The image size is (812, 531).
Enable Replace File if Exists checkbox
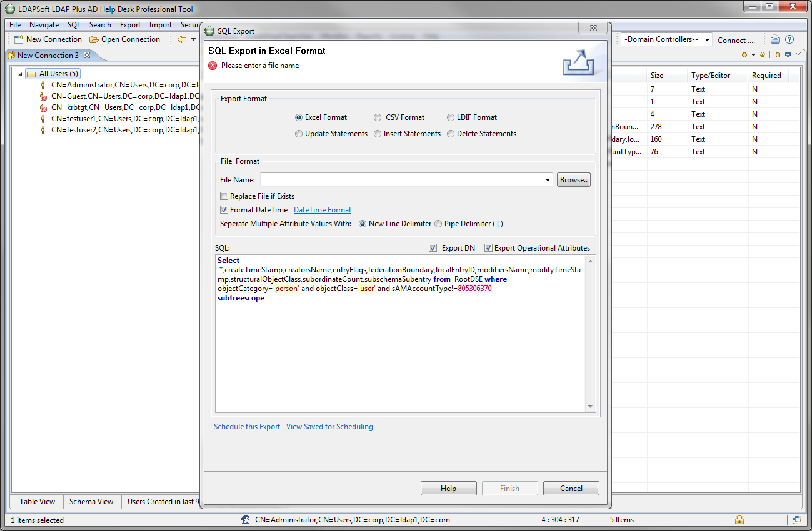(x=224, y=196)
